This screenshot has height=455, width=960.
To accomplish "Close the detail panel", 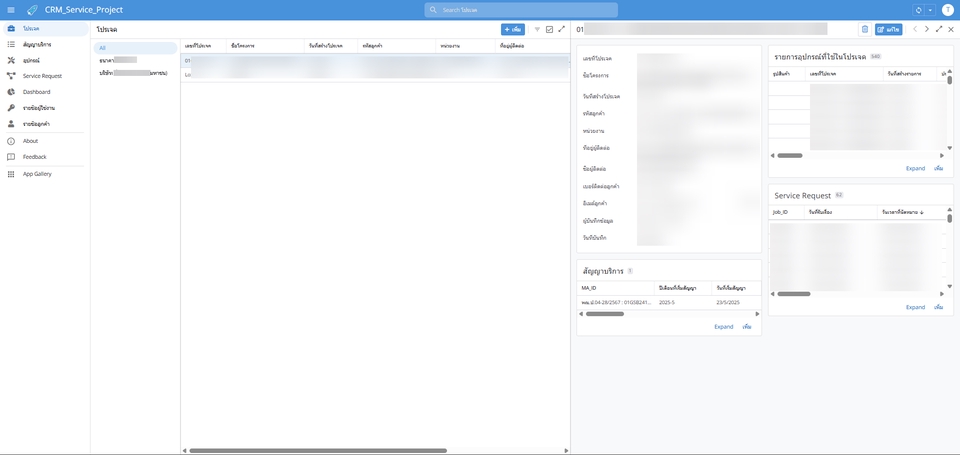I will pos(951,29).
